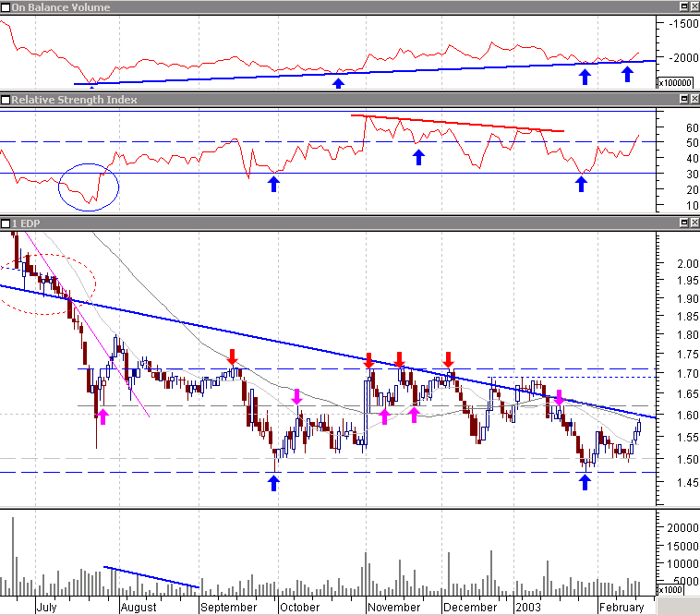Close the On Balance Volume panel

pyautogui.click(x=694, y=6)
